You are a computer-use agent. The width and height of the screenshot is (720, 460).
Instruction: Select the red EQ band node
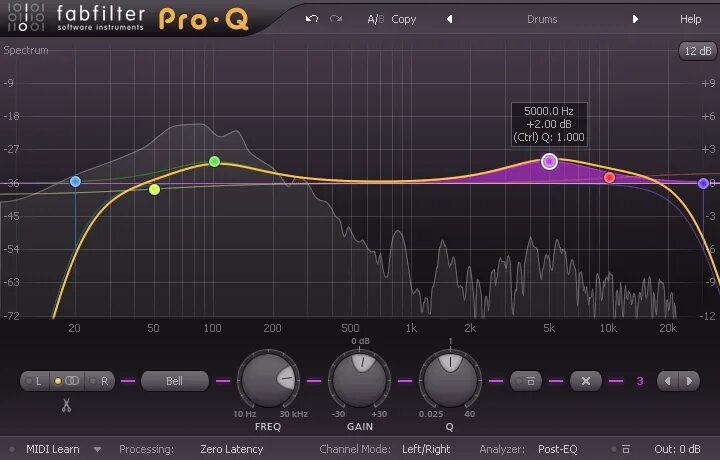tap(609, 177)
